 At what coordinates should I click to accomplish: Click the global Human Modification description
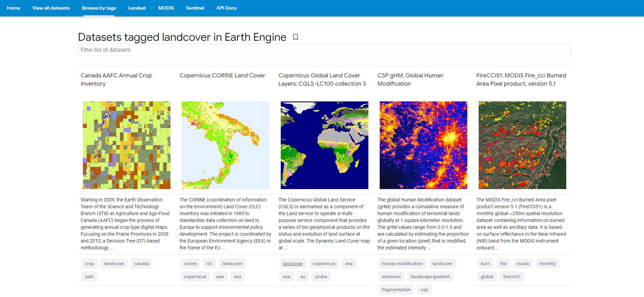click(423, 224)
